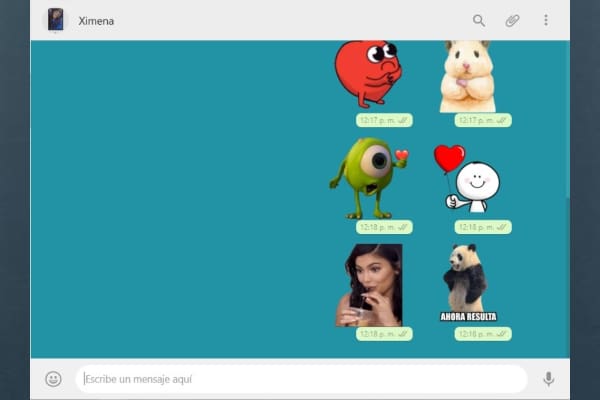Select the hamster sticker

pos(466,77)
